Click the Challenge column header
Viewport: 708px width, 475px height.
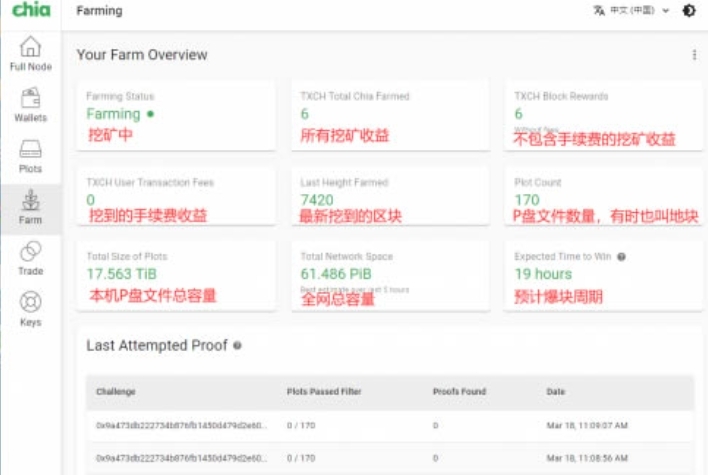[116, 392]
